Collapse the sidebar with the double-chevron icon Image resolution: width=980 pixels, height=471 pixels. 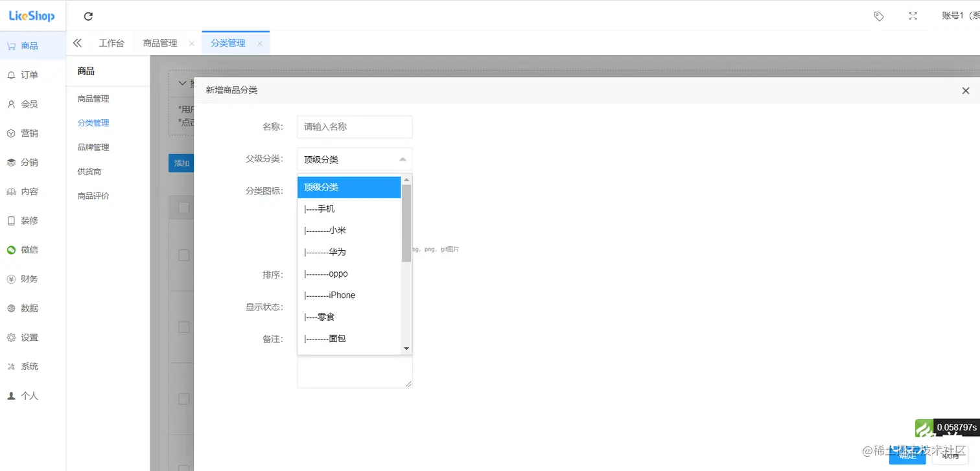point(77,43)
